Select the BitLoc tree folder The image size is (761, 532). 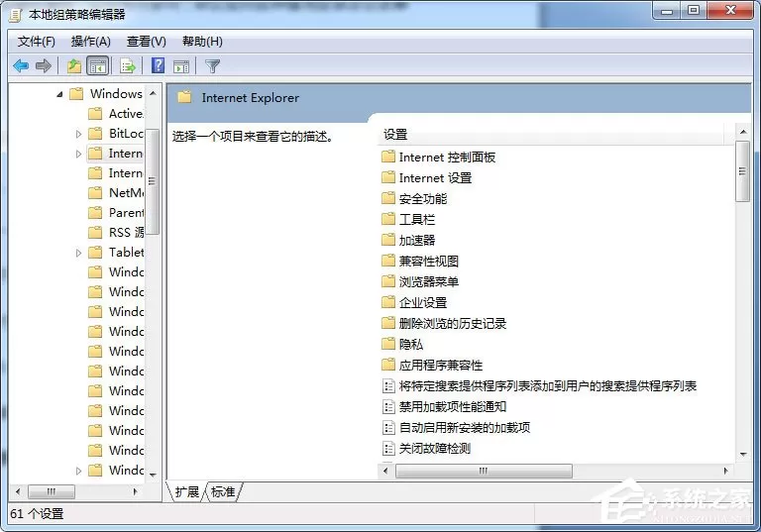click(x=117, y=134)
